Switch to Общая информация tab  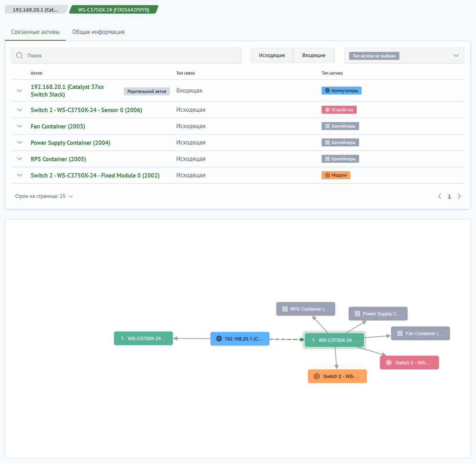(99, 32)
